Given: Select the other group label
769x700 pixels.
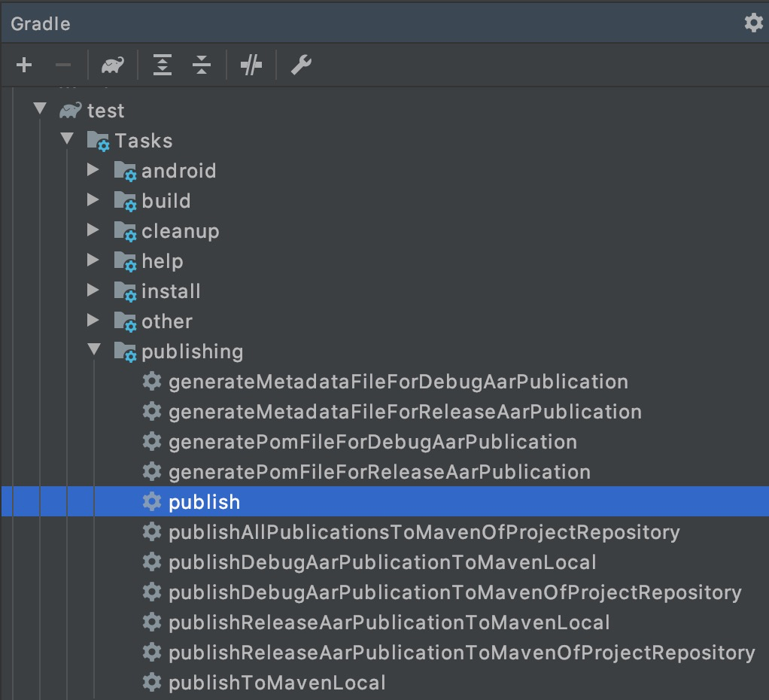Looking at the screenshot, I should click(x=167, y=321).
